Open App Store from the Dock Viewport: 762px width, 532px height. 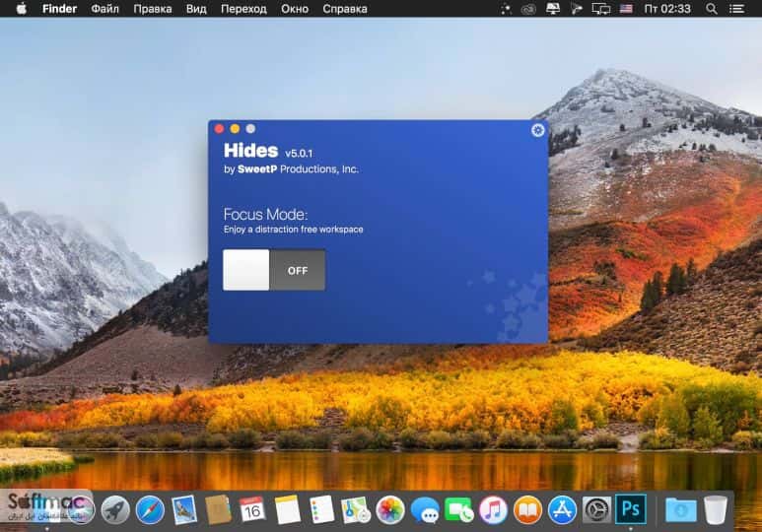(562, 510)
